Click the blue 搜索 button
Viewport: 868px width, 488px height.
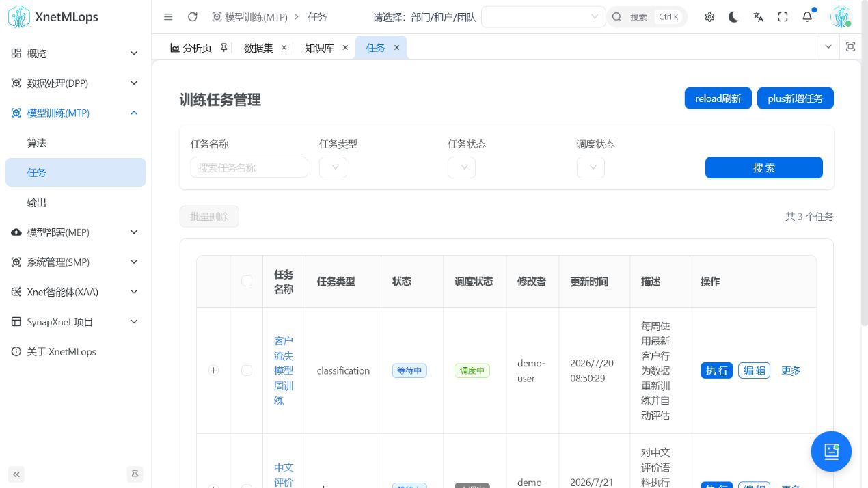pos(764,167)
